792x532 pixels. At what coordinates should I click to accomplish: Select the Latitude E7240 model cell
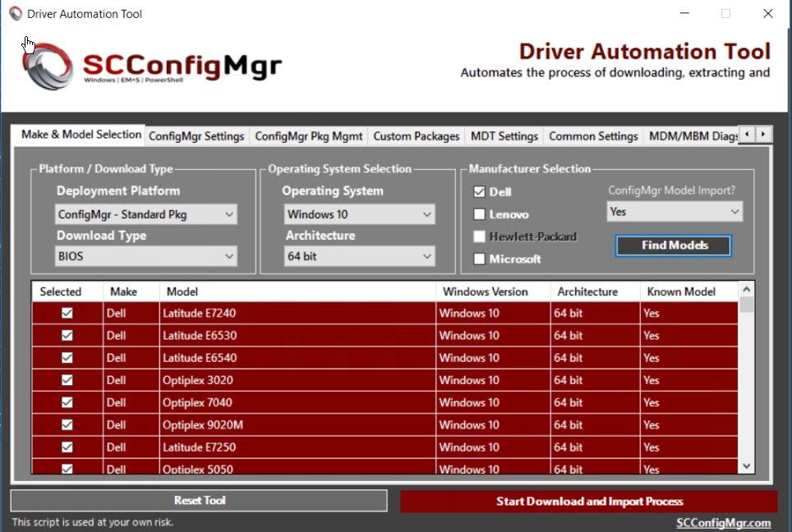(x=297, y=313)
